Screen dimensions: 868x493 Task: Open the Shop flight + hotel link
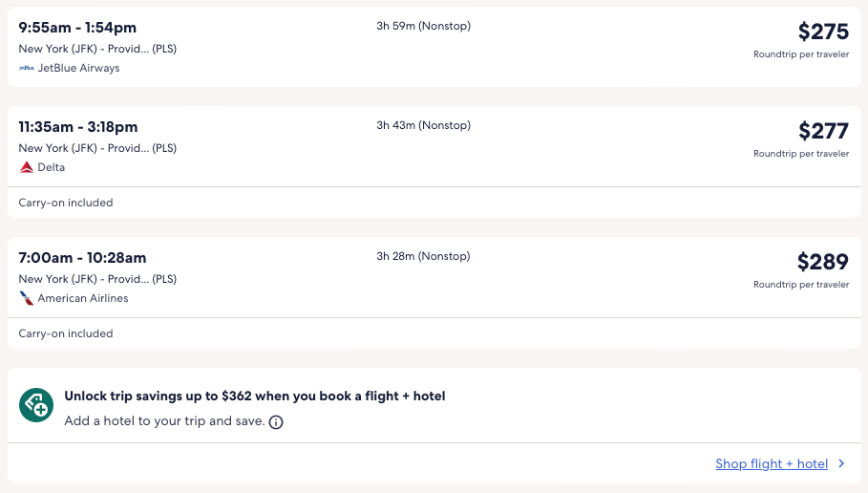point(772,464)
